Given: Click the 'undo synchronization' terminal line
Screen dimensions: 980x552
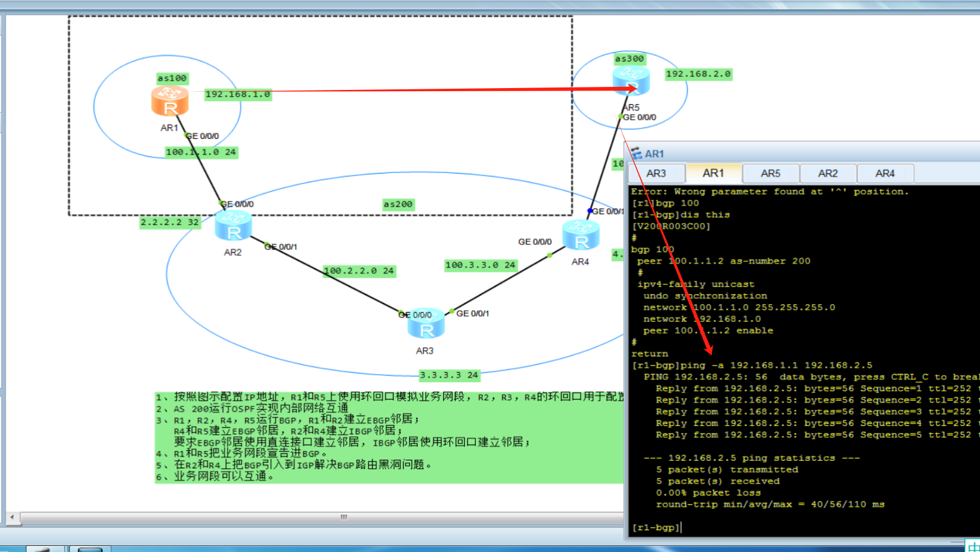Looking at the screenshot, I should (x=705, y=296).
